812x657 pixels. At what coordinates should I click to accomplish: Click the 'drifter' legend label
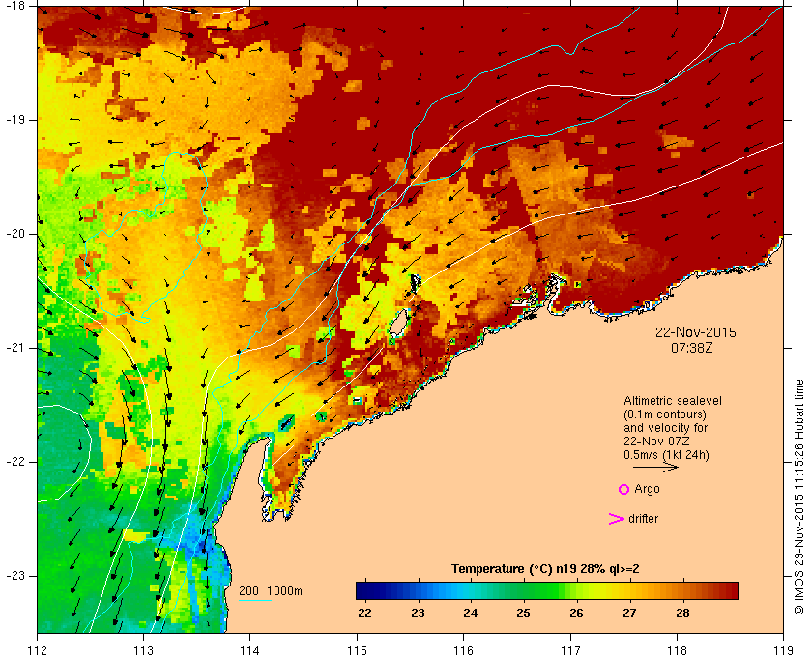(643, 518)
